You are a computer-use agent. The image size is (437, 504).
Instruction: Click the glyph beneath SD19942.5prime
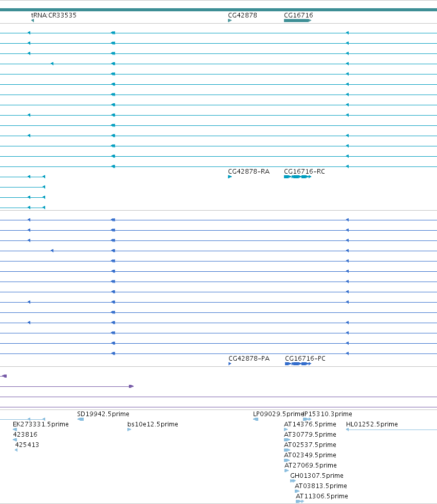(x=81, y=419)
